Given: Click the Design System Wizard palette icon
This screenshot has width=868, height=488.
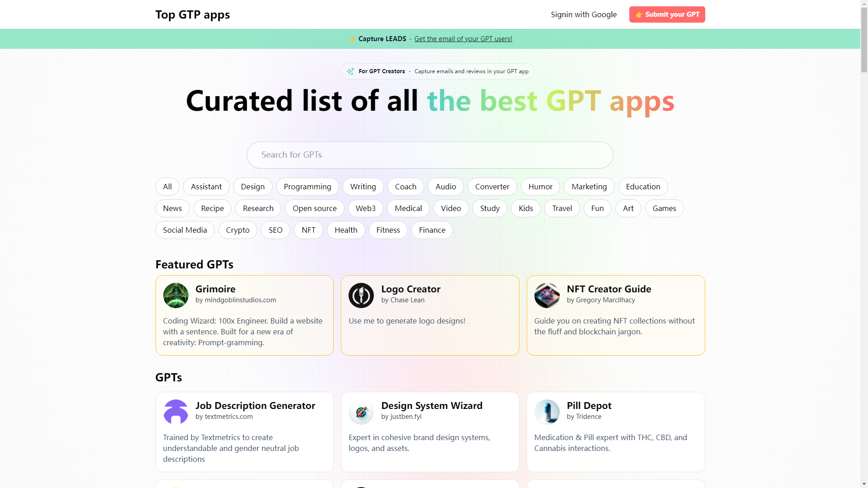Looking at the screenshot, I should 361,412.
